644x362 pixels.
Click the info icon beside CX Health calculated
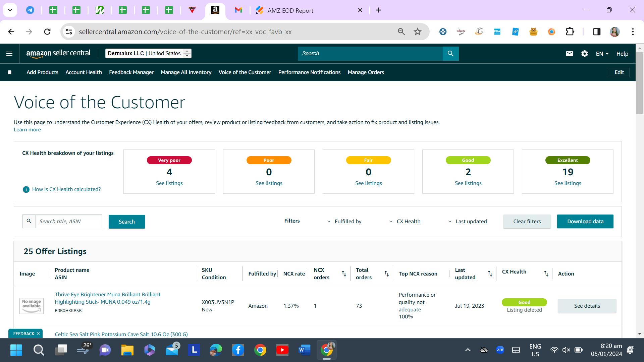tap(26, 189)
